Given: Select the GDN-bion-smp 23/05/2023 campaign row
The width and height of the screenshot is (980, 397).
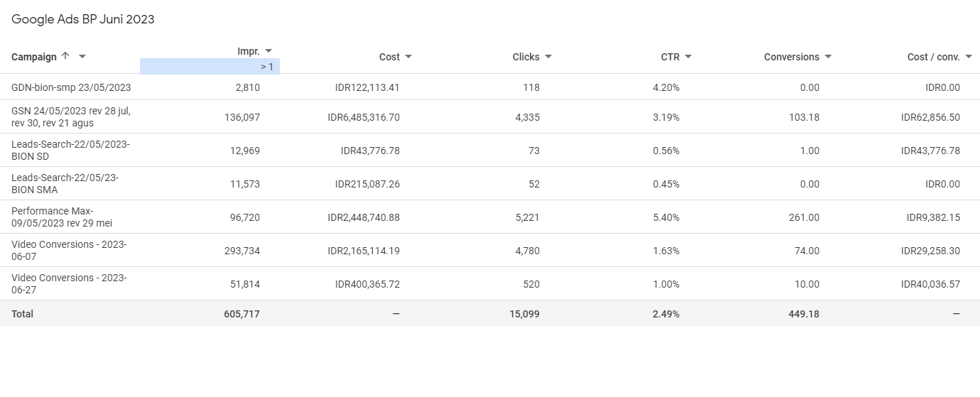Looking at the screenshot, I should pos(71,87).
